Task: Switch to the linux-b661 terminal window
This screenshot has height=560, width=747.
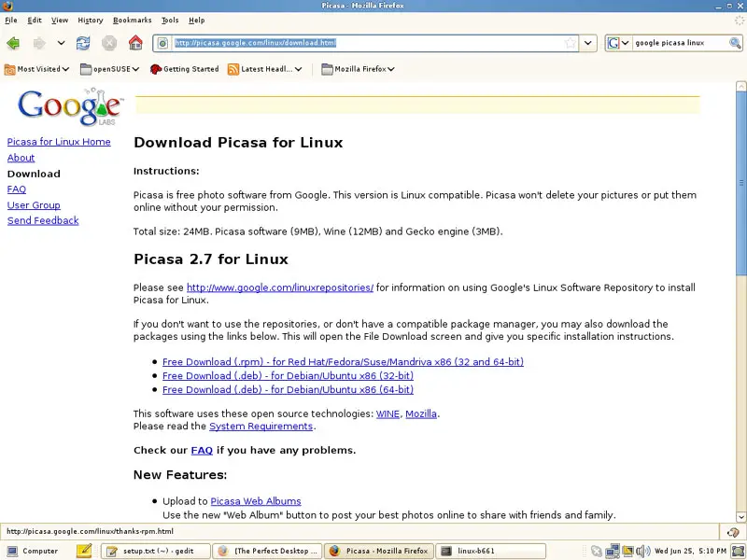Action: [491, 551]
